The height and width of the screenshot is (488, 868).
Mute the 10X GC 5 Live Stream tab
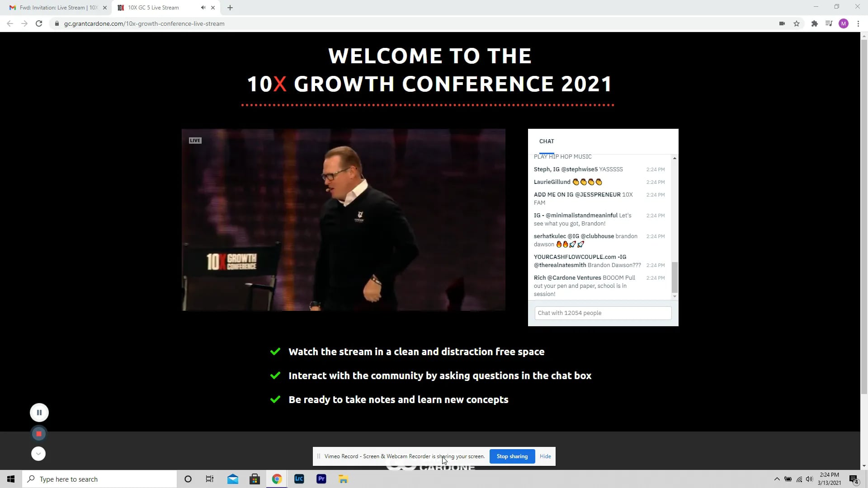(203, 7)
